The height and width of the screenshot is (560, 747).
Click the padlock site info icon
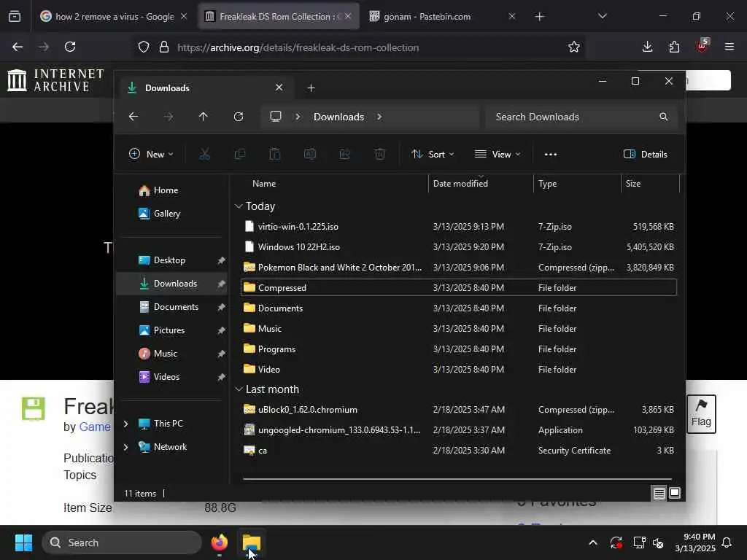pyautogui.click(x=164, y=47)
